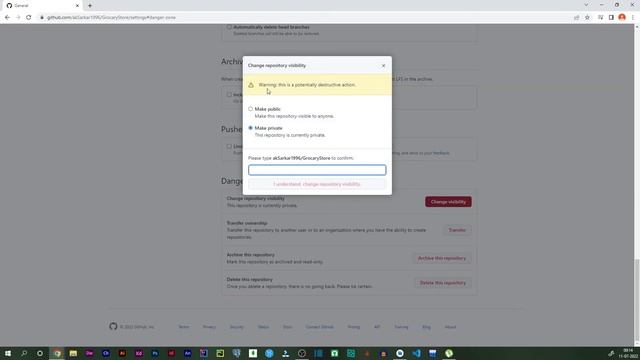The height and width of the screenshot is (360, 640).
Task: Bookmark this page with star icon
Action: click(587, 18)
